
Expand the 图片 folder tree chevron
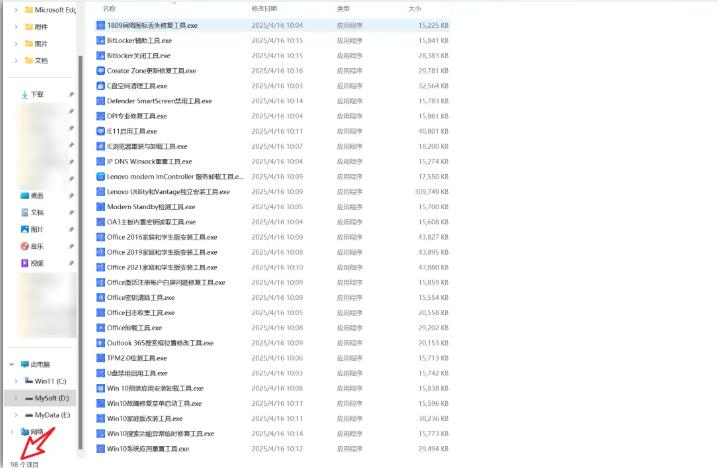click(x=16, y=44)
